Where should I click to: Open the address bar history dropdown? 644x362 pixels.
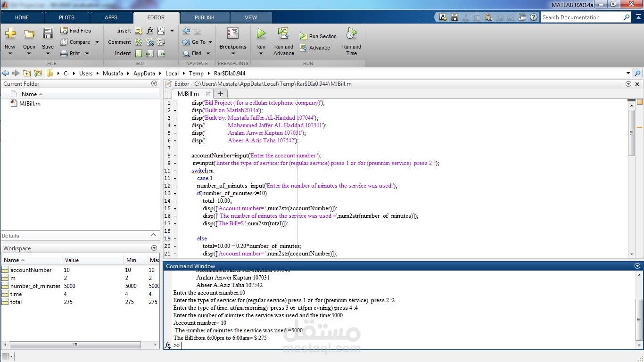628,73
